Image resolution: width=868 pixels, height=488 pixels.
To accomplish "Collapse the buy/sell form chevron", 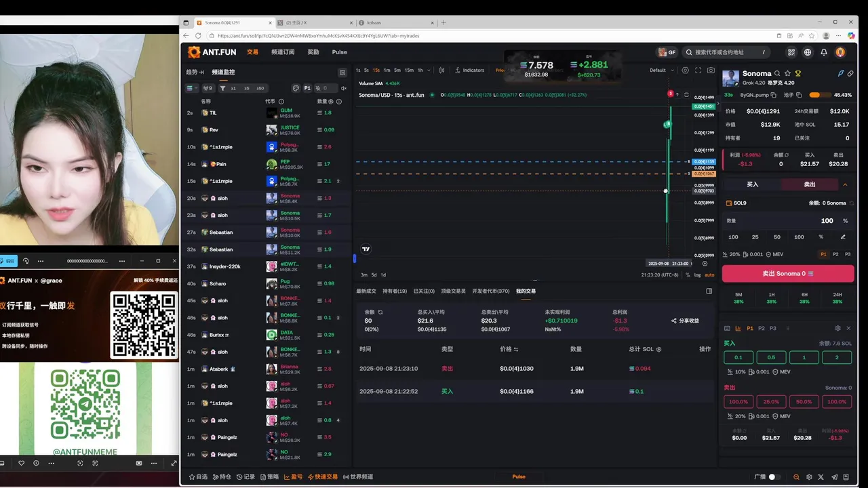I will coord(845,184).
